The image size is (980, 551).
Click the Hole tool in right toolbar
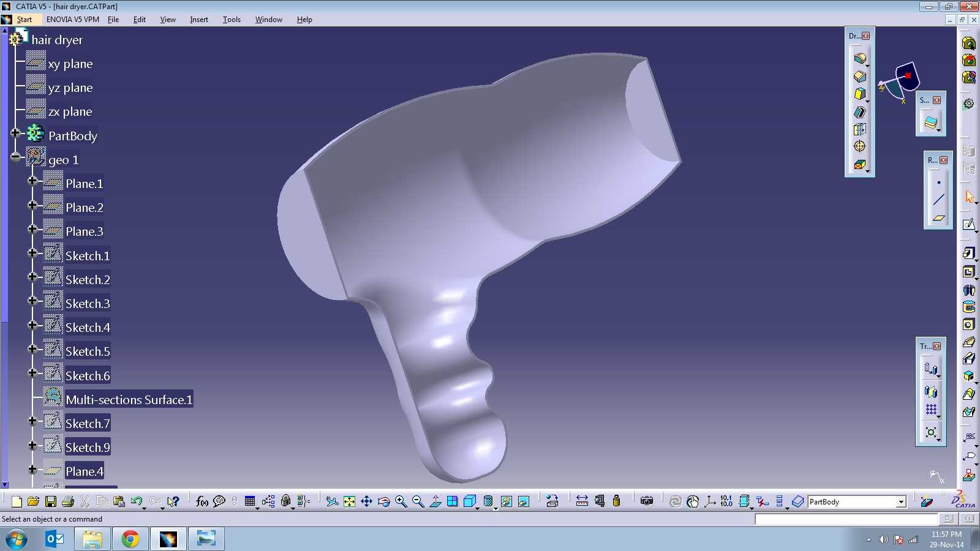(x=968, y=324)
